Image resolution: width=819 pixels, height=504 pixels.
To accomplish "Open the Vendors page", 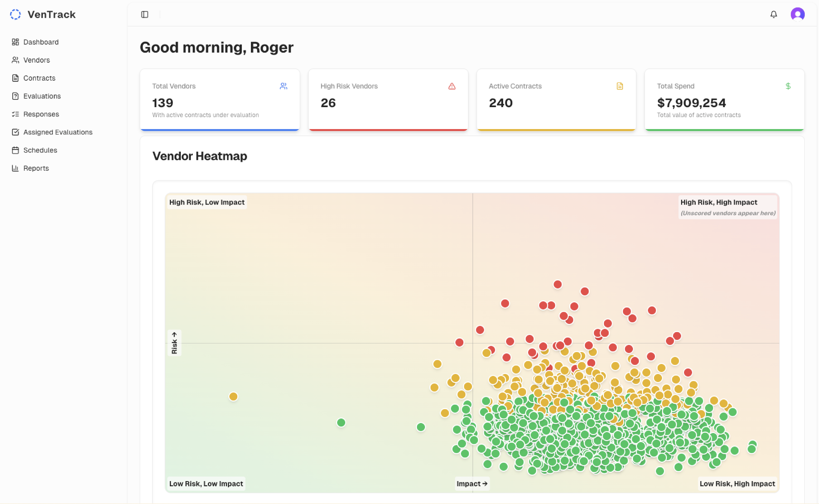I will pos(36,60).
